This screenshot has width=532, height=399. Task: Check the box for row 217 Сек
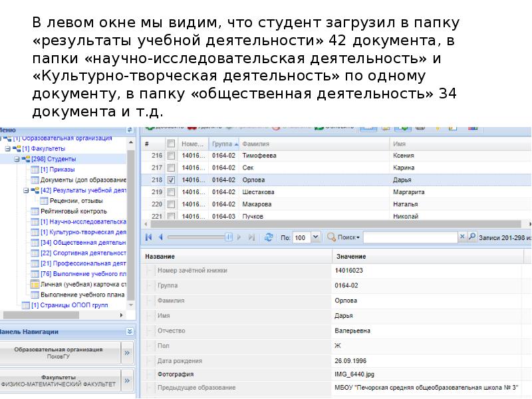(171, 168)
